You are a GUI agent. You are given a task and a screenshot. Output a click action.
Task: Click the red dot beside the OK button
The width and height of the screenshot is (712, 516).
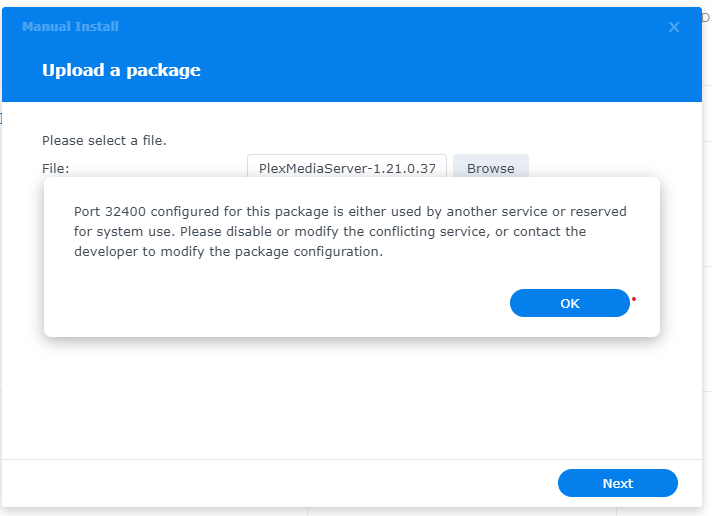634,298
